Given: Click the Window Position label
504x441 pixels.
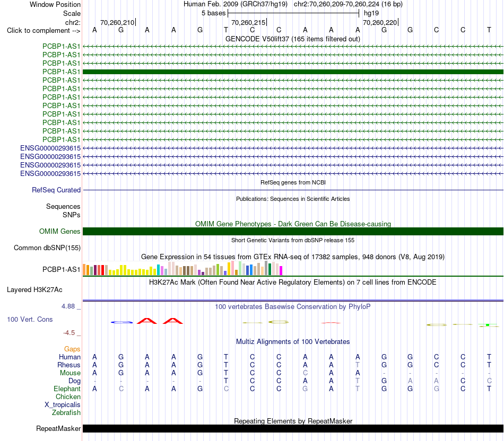Looking at the screenshot, I should click(55, 4).
